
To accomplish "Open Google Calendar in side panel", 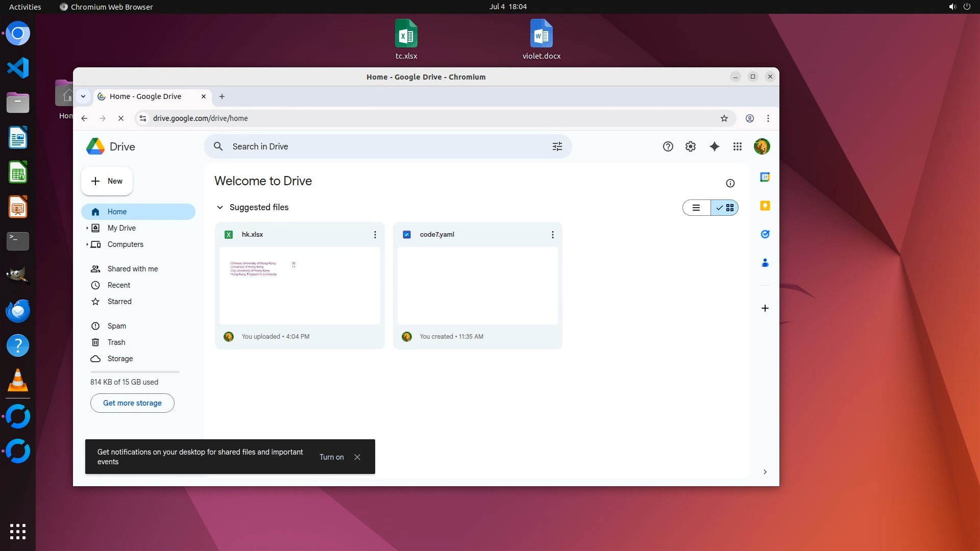I will point(765,177).
